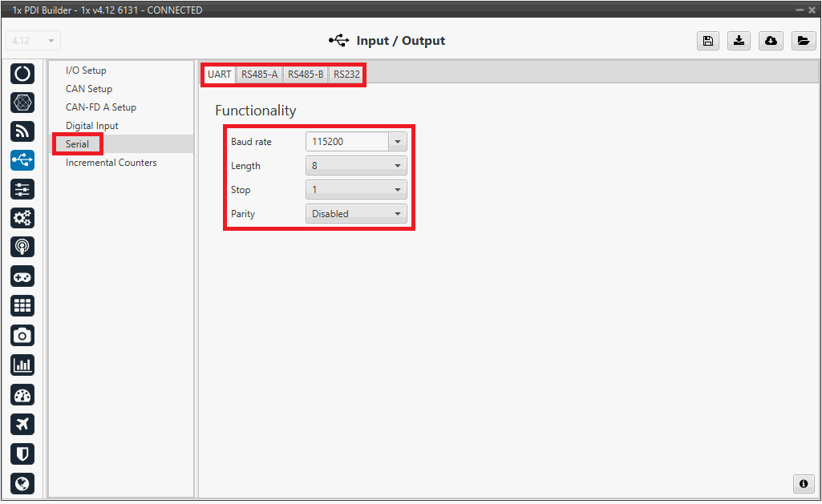Switch to the RS485-A tab
822x504 pixels.
(259, 75)
